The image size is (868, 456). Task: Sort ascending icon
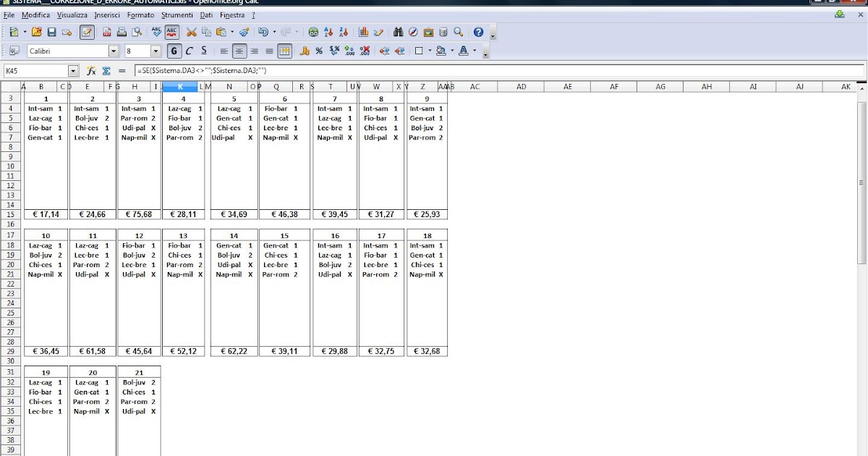pyautogui.click(x=328, y=32)
